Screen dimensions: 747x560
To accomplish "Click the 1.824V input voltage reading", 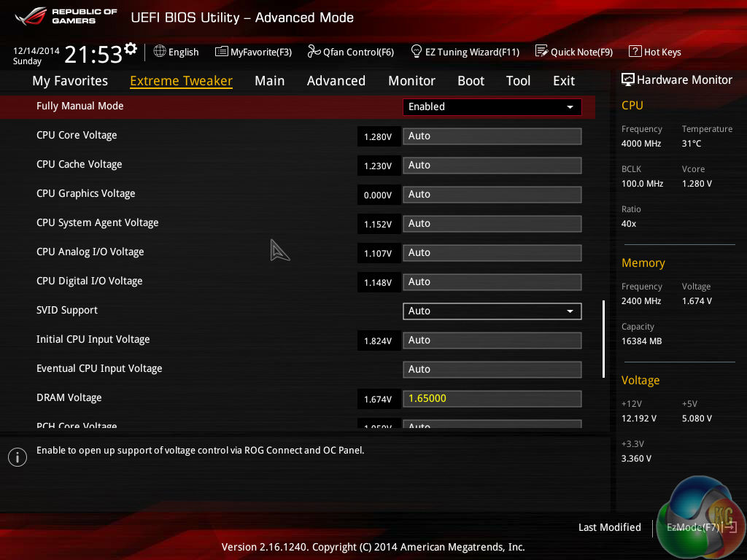I will 378,341.
